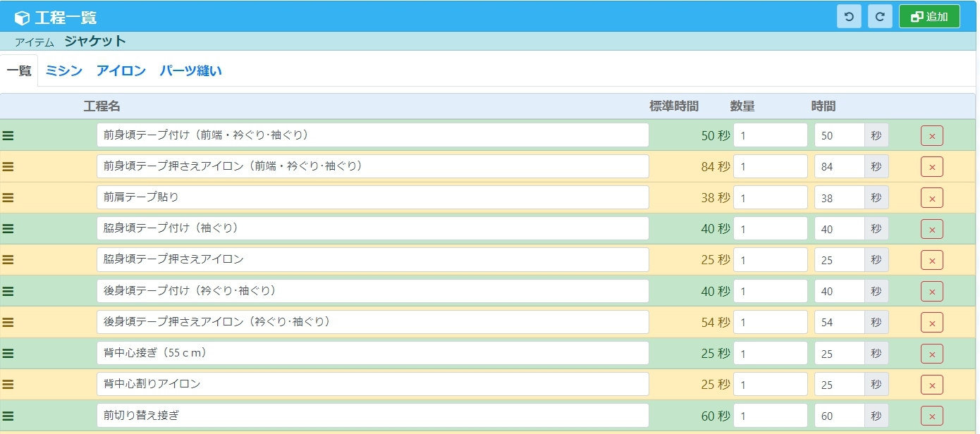
Task: Open the アイロン tab
Action: (x=121, y=70)
